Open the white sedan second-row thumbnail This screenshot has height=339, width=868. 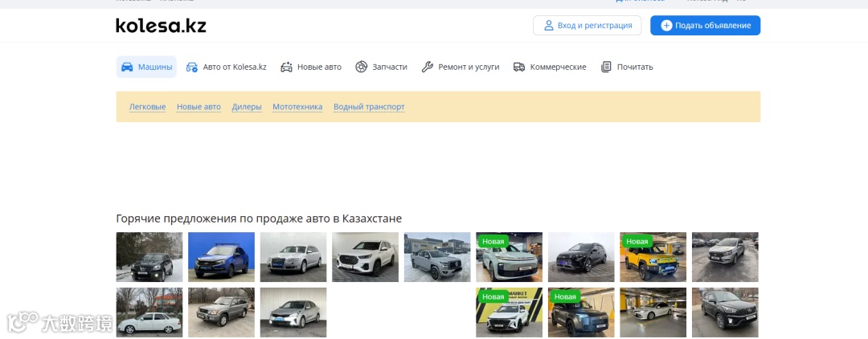tap(149, 312)
